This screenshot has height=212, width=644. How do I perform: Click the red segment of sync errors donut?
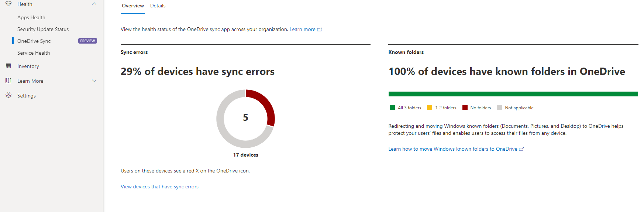[x=268, y=105]
